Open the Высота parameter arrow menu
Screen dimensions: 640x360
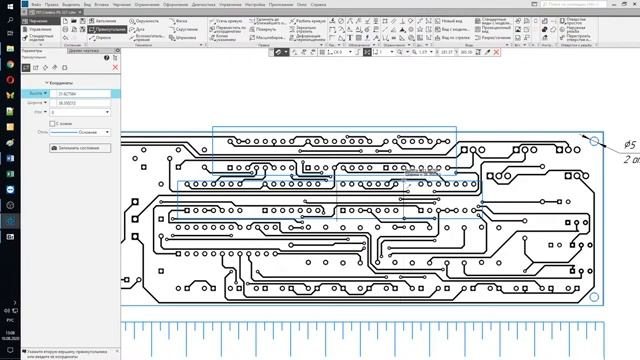coord(45,93)
